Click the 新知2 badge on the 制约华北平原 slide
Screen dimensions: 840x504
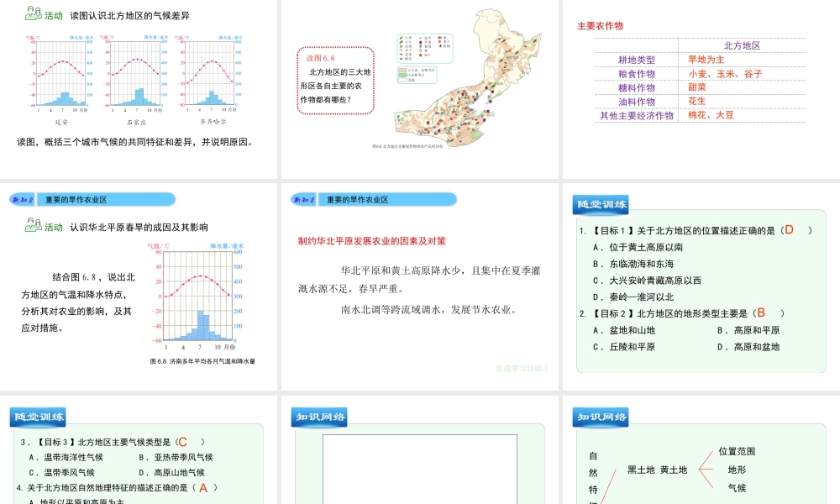pyautogui.click(x=304, y=200)
